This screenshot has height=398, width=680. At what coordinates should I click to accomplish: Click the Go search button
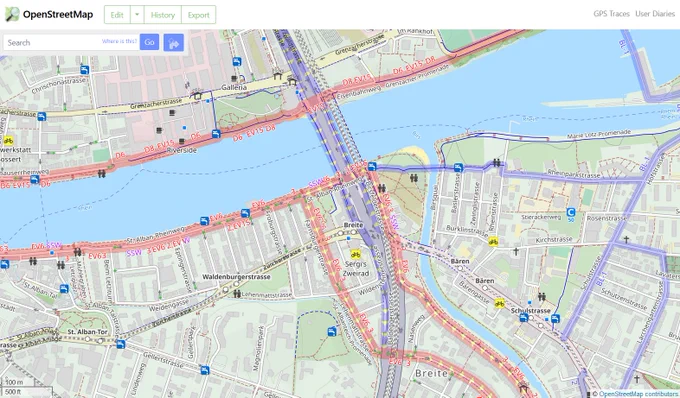150,42
